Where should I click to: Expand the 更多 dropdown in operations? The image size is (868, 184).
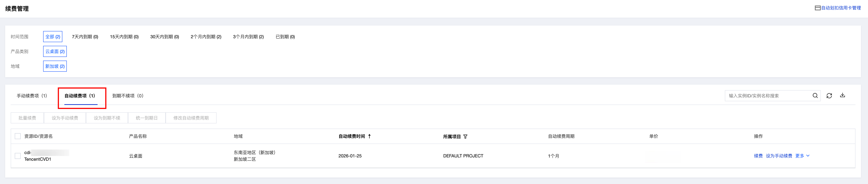[802, 156]
